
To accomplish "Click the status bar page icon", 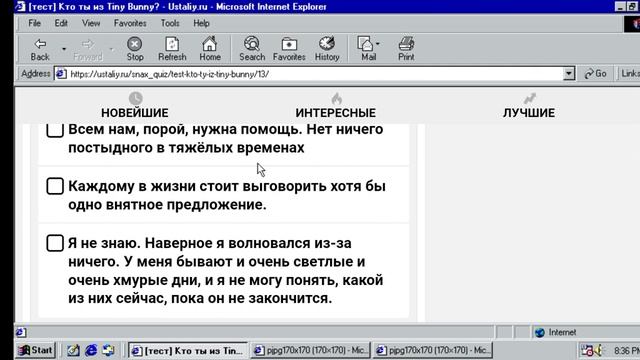I will click(21, 333).
